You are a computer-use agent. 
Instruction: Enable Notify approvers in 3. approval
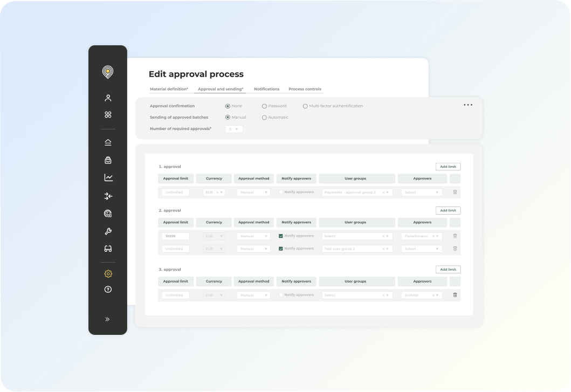[281, 295]
